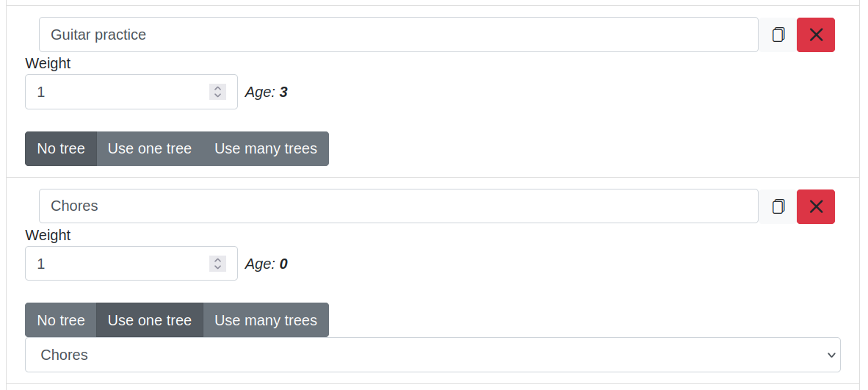Duplicate the Guitar practice entry

tap(778, 35)
